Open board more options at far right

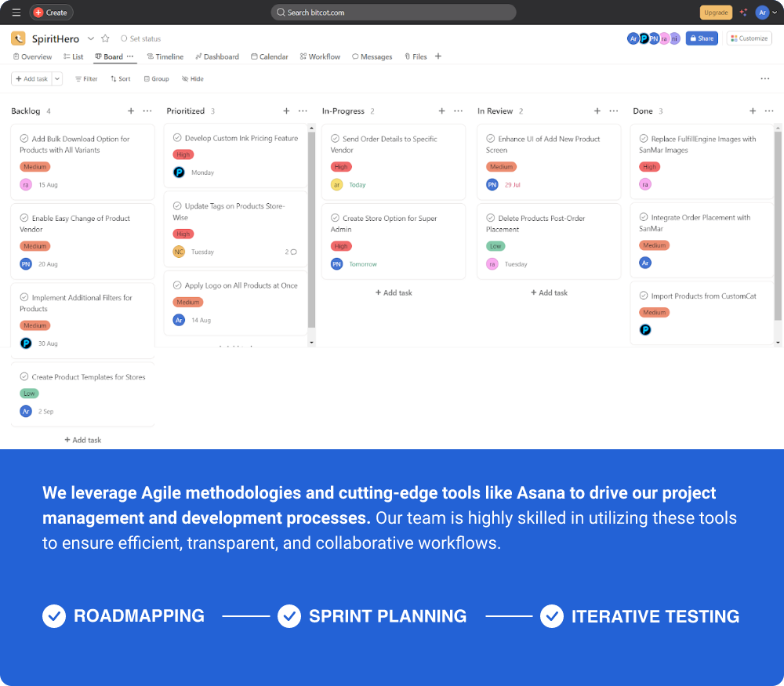764,78
